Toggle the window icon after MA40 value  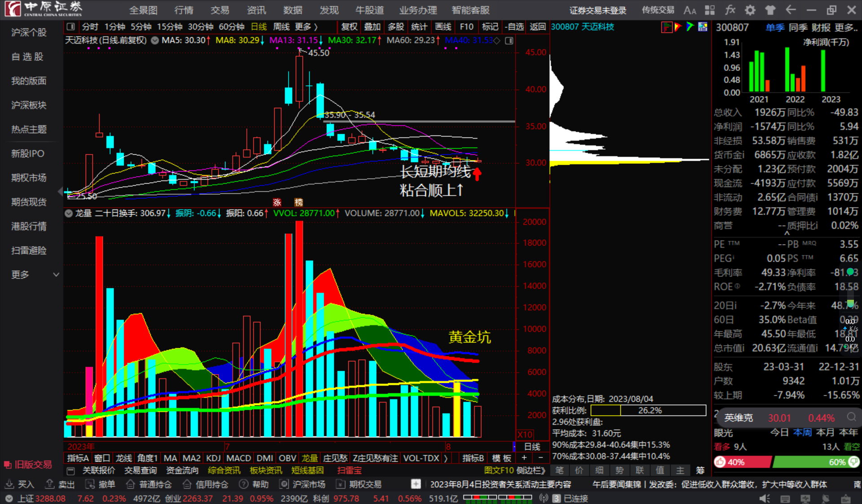[509, 41]
